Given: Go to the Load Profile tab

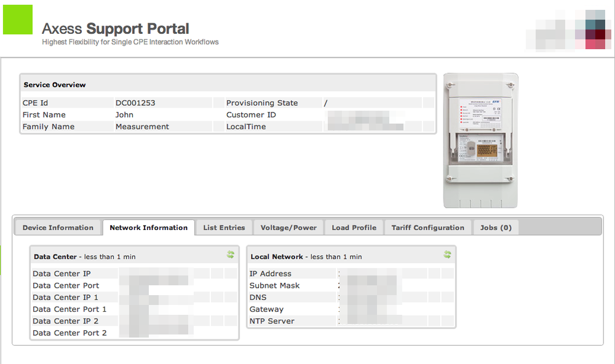Looking at the screenshot, I should click(x=354, y=228).
